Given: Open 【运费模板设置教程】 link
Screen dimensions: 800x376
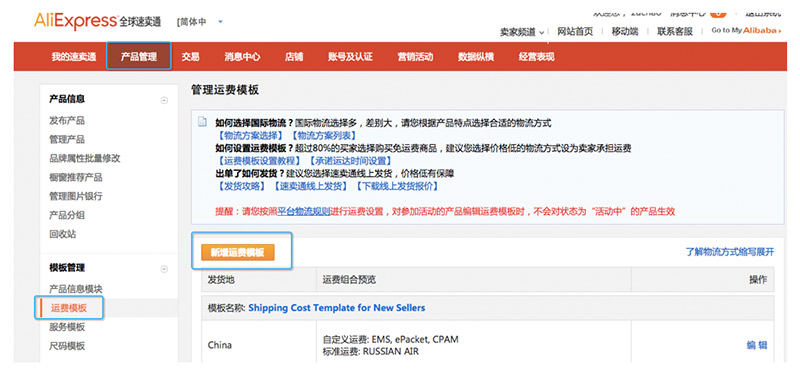Looking at the screenshot, I should point(259,161).
